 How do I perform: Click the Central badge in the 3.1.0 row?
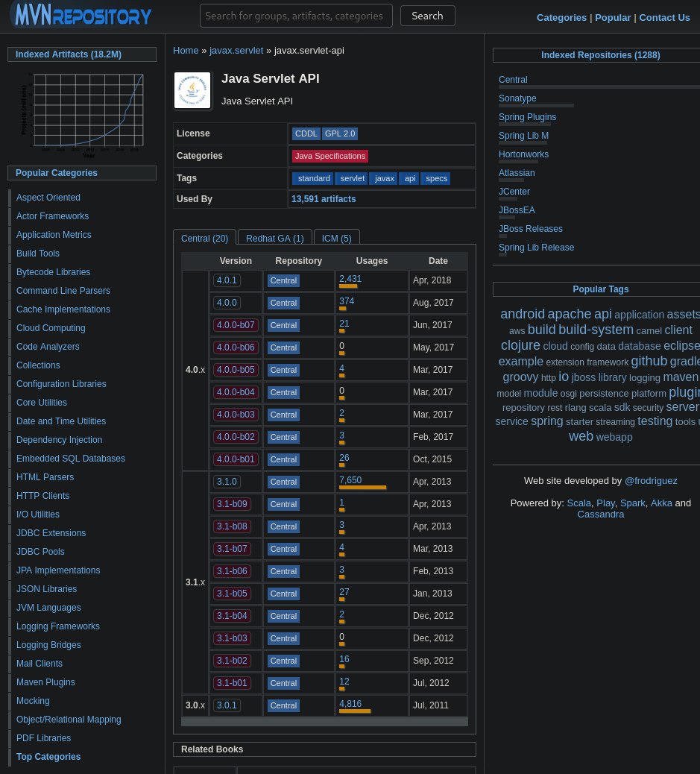point(283,482)
